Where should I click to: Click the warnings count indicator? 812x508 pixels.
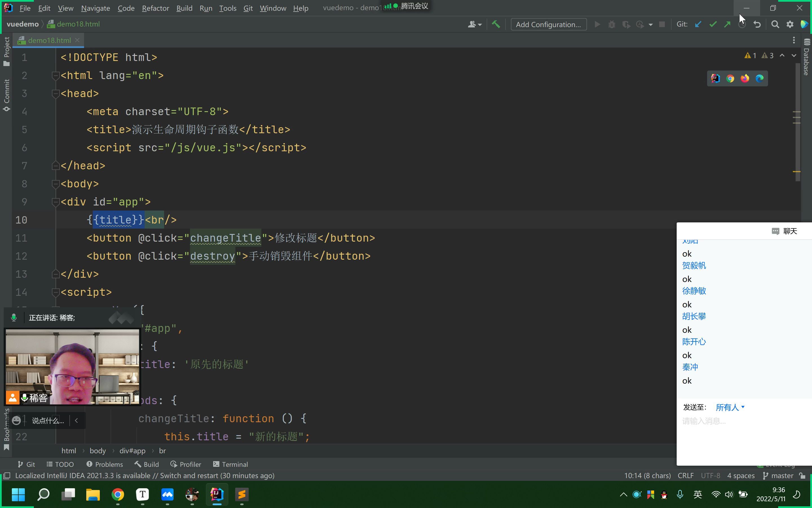click(759, 55)
